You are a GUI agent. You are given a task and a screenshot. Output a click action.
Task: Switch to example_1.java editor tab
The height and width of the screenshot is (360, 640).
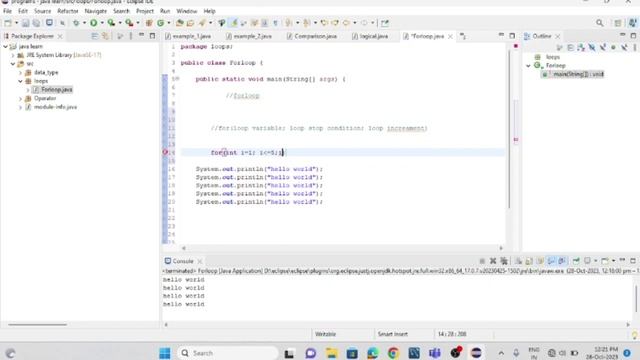pos(188,36)
